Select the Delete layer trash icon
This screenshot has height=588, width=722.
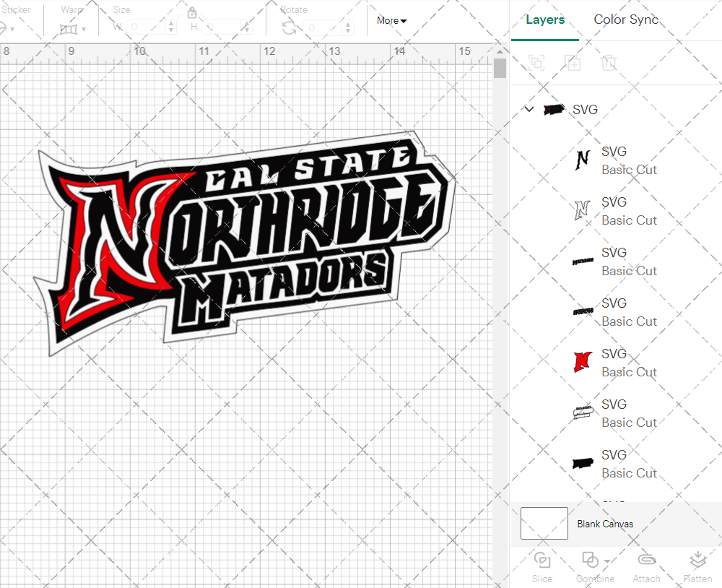click(x=609, y=63)
